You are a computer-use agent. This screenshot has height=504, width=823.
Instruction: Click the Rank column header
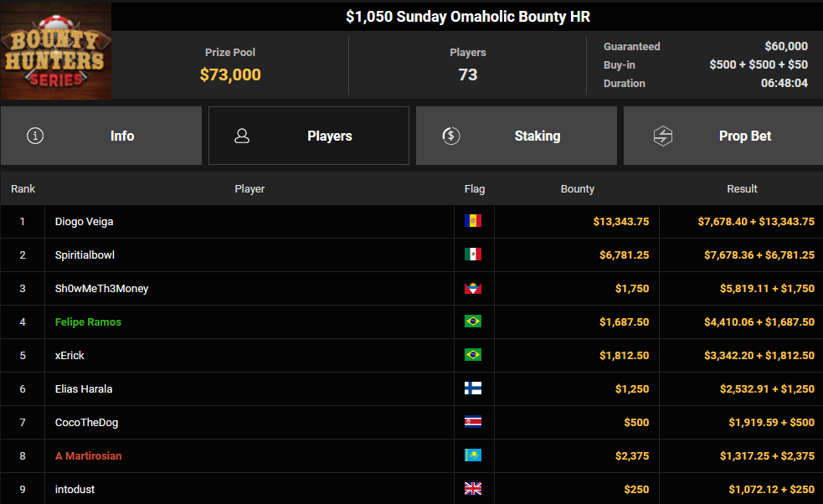coord(23,188)
